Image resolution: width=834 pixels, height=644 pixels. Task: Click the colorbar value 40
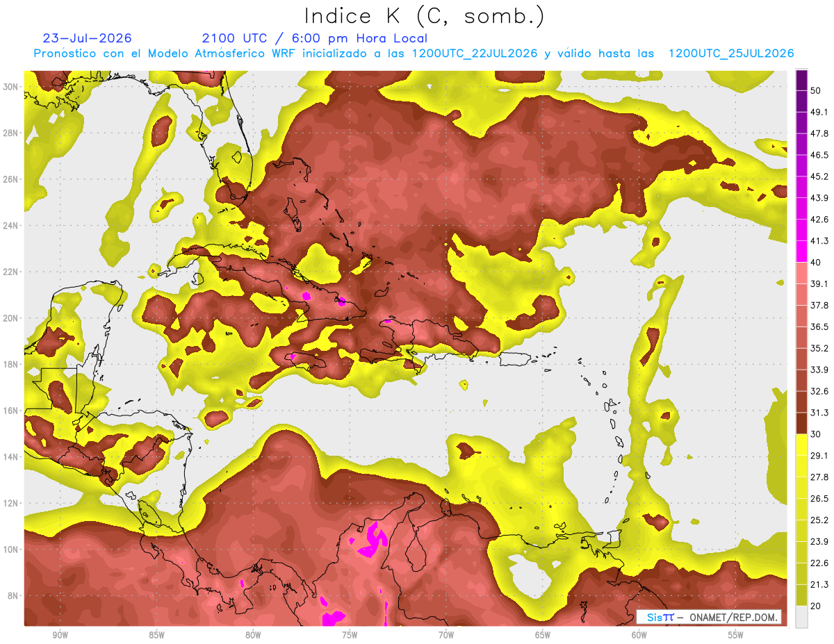pyautogui.click(x=816, y=263)
